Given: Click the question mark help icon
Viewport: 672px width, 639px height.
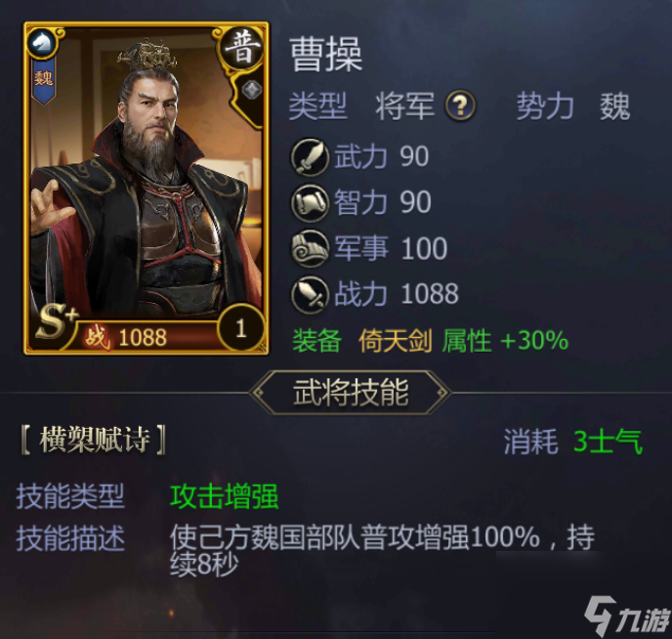Looking at the screenshot, I should (460, 105).
